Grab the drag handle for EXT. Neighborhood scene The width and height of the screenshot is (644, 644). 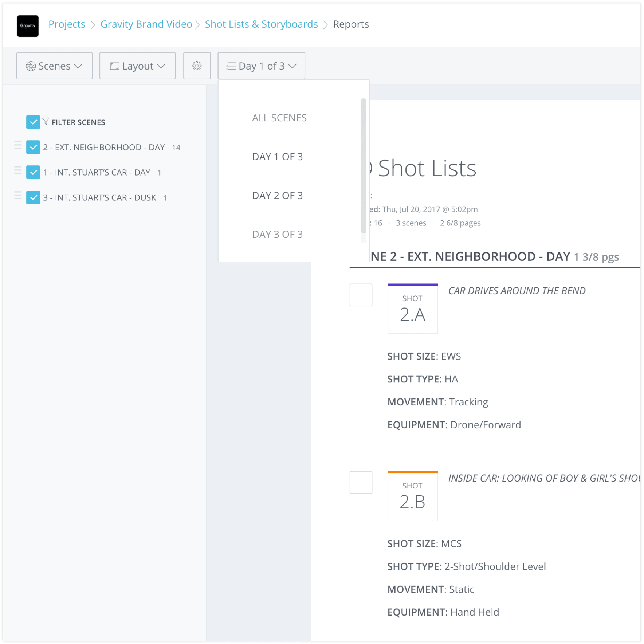pyautogui.click(x=18, y=145)
